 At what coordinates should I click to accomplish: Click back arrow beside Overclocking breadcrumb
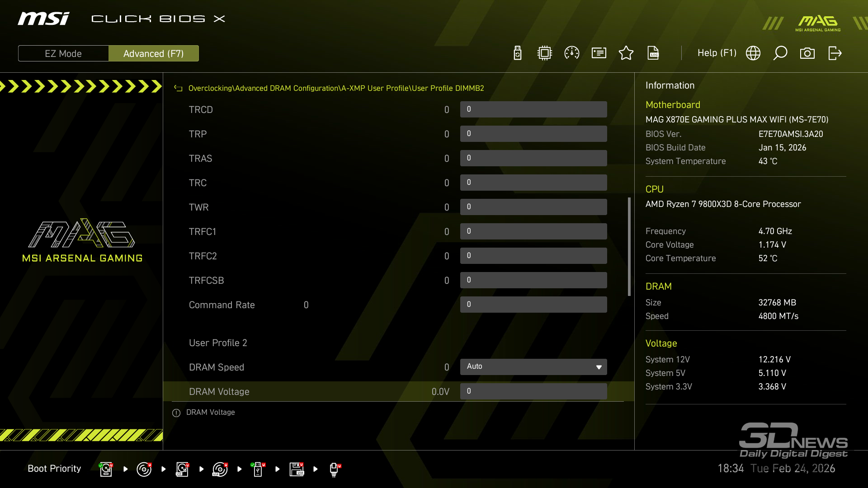click(x=178, y=89)
